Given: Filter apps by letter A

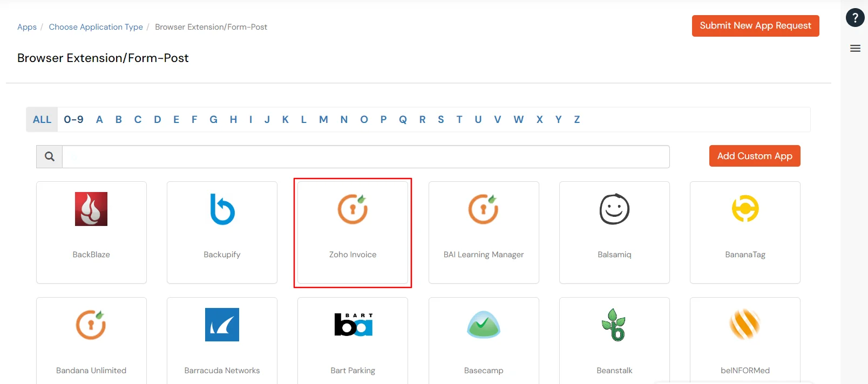Looking at the screenshot, I should click(x=99, y=120).
